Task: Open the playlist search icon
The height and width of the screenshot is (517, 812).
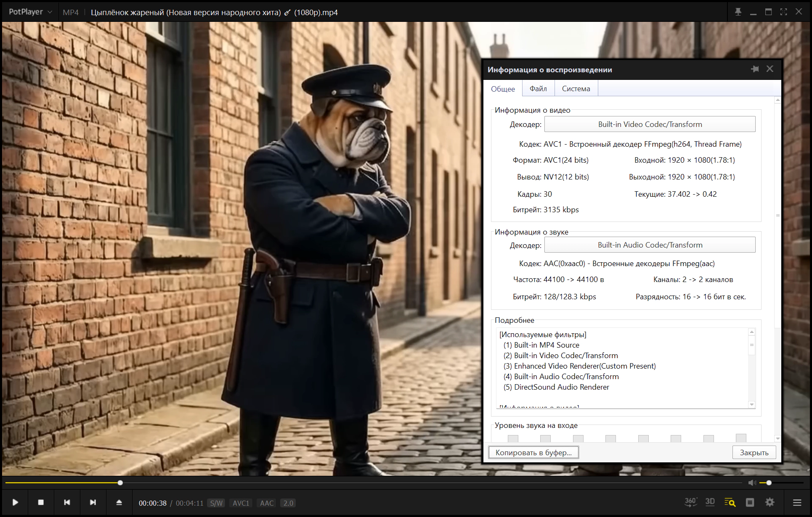Action: coord(730,502)
